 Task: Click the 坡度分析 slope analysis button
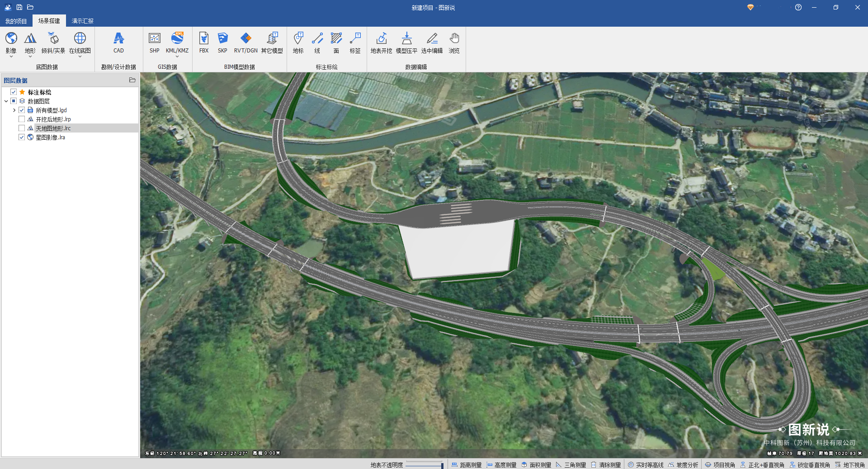click(x=683, y=465)
